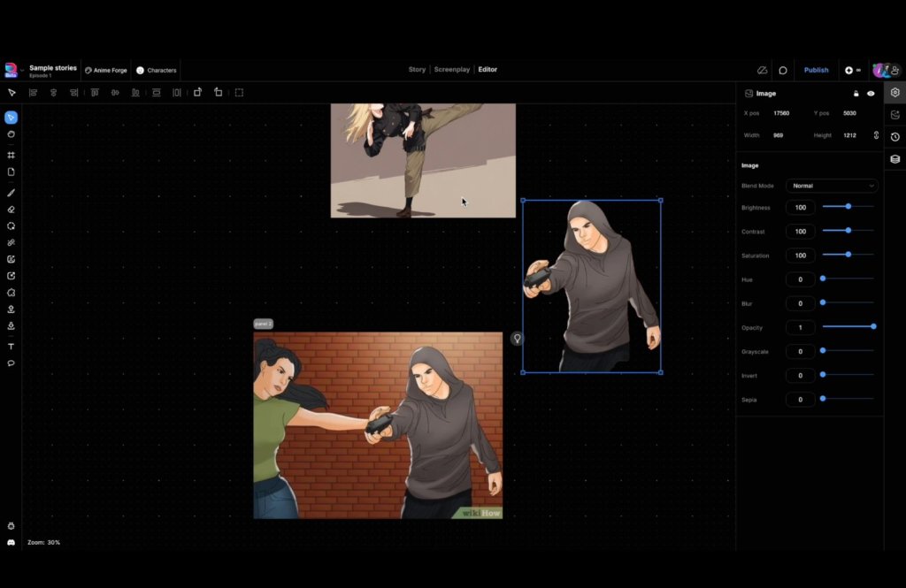Select the Text tool in left toolbar
The image size is (906, 588).
pos(12,347)
